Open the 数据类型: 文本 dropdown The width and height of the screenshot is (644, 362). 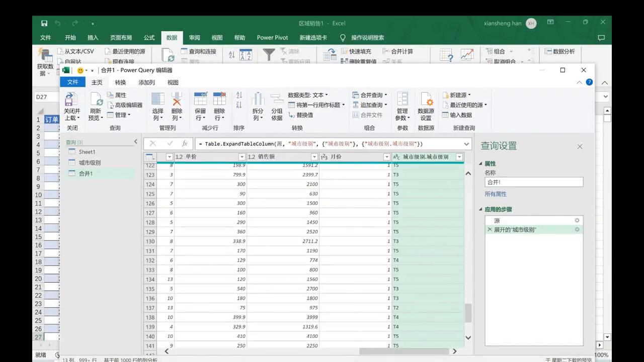click(307, 95)
